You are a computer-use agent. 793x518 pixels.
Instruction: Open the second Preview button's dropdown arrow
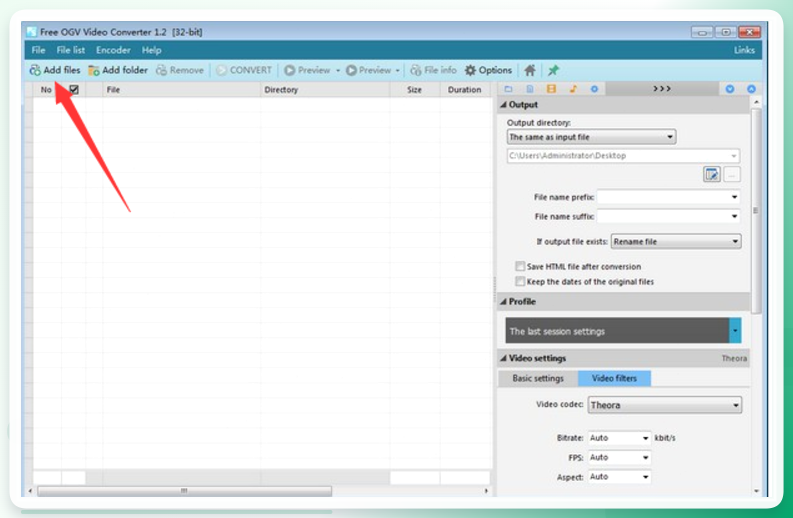(x=398, y=70)
